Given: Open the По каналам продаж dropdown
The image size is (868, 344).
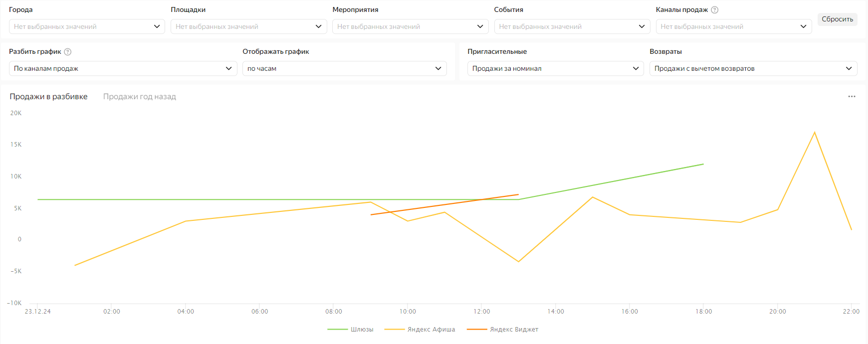Looking at the screenshot, I should [x=123, y=68].
